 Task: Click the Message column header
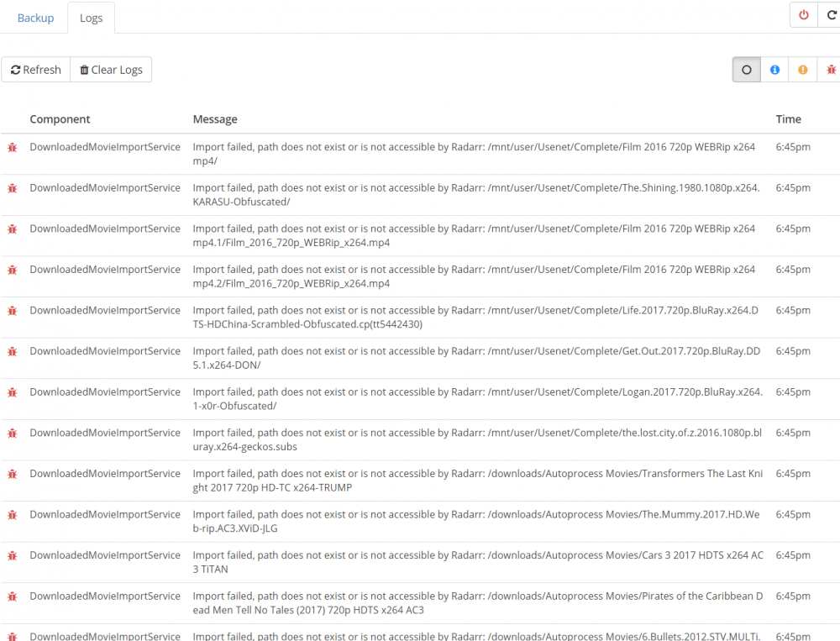click(x=215, y=119)
